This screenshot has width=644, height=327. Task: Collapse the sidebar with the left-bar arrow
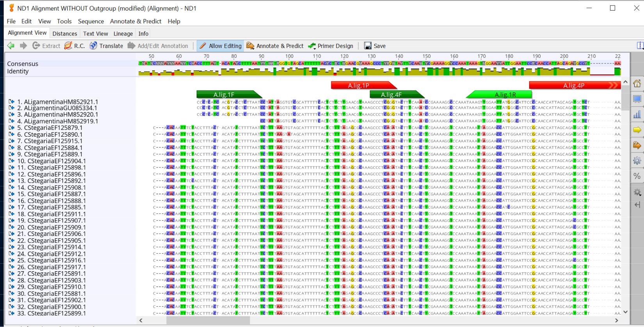click(637, 205)
